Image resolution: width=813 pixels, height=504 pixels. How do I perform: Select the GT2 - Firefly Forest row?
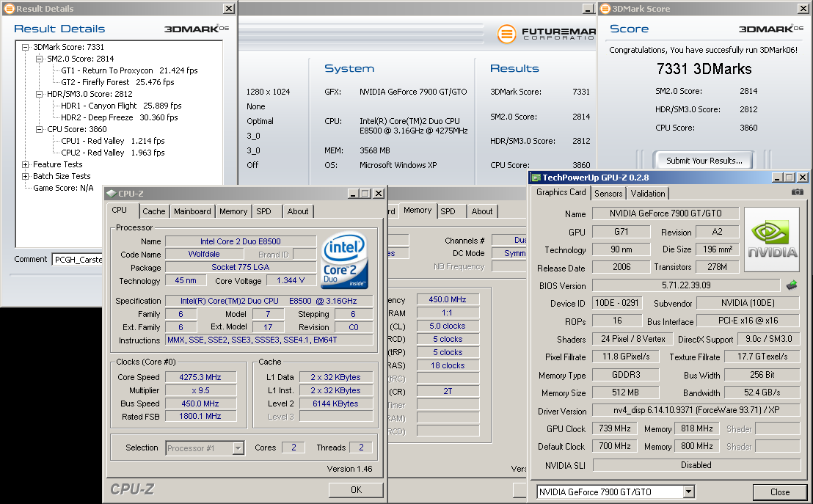[x=117, y=82]
